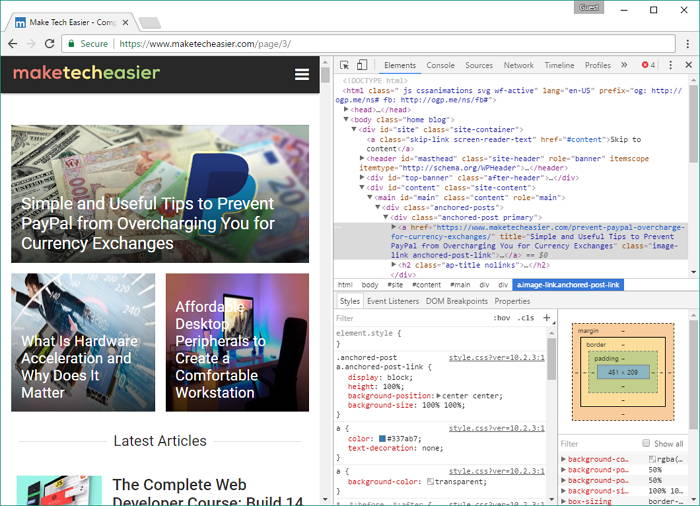Open The Complete Web Developer Course article
700x506 pixels.
coord(207,491)
